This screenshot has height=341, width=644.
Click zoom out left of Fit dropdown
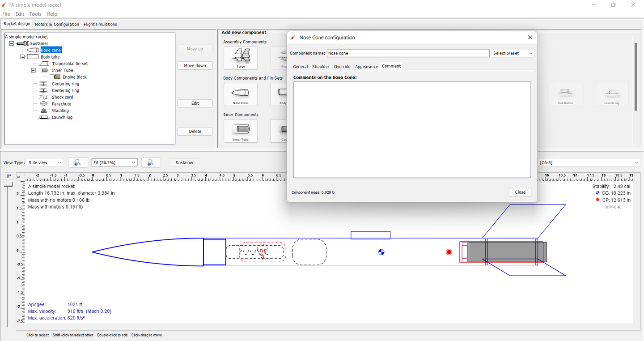tap(78, 162)
